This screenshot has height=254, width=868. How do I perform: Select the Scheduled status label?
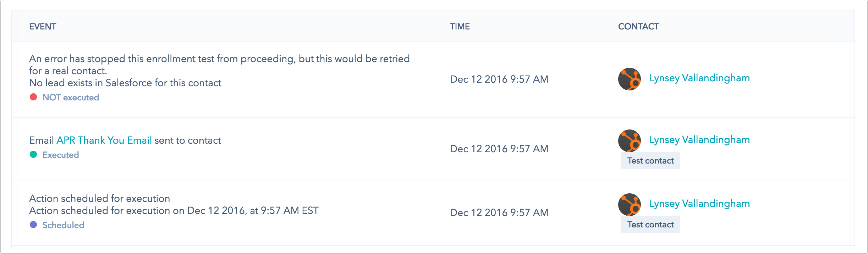coord(63,225)
